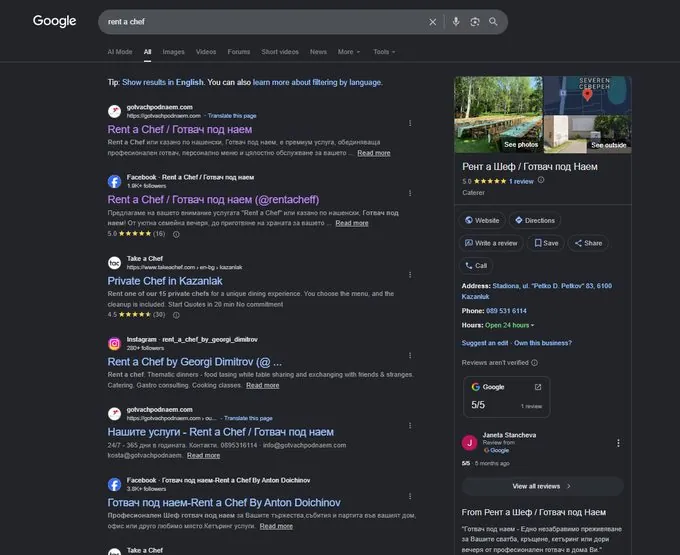
Task: Expand the Tools dropdown
Action: click(384, 52)
